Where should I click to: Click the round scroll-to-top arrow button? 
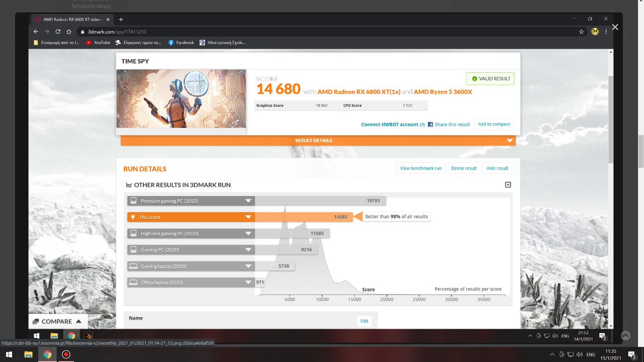pos(625,335)
